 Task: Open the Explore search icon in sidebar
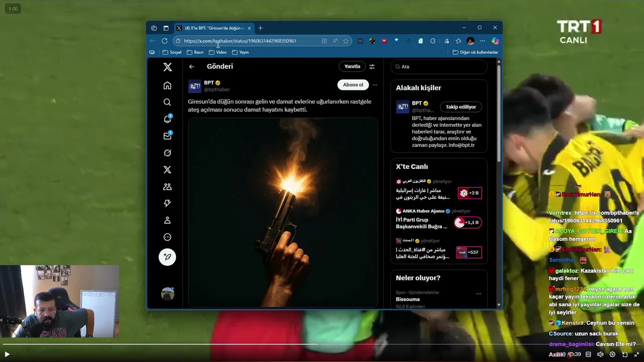(168, 102)
